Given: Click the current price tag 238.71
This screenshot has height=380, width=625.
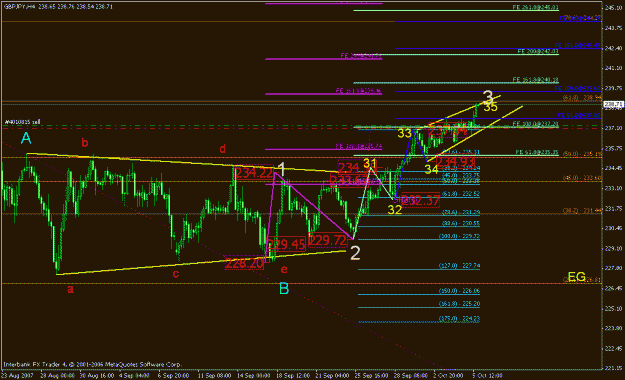Looking at the screenshot, I should pos(613,104).
